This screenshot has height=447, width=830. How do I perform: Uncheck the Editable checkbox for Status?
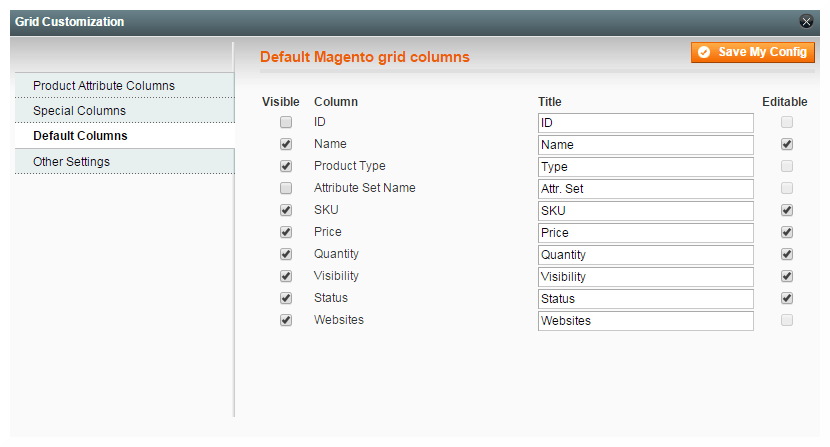tap(787, 298)
